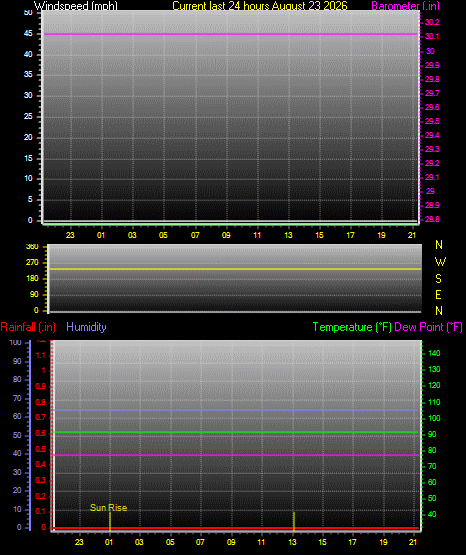
Task: Click the magenta barometer line
Action: (230, 34)
